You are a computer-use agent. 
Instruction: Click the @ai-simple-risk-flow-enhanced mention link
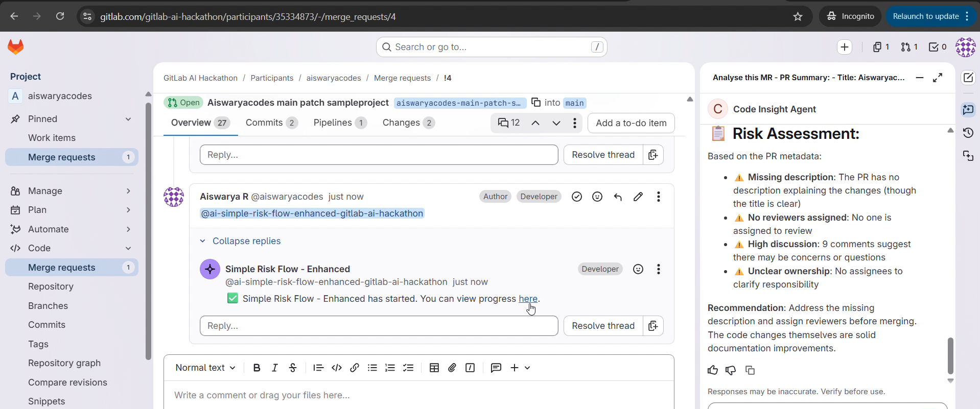(312, 213)
